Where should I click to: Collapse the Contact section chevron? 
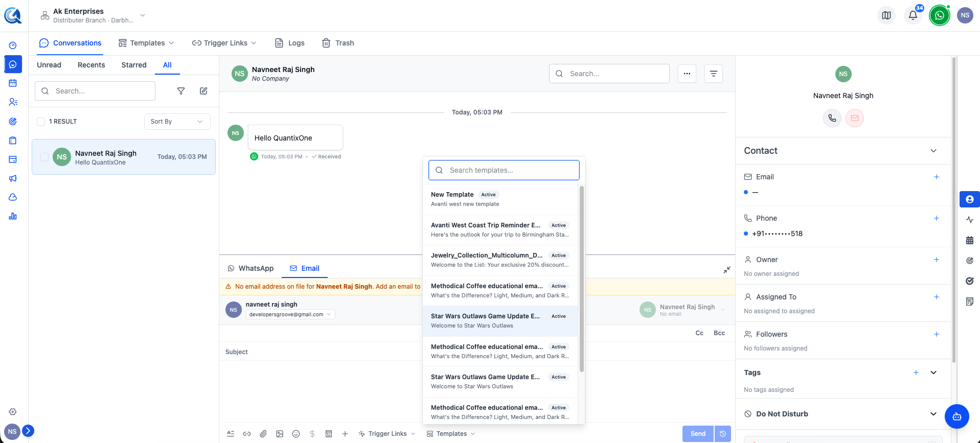tap(933, 151)
